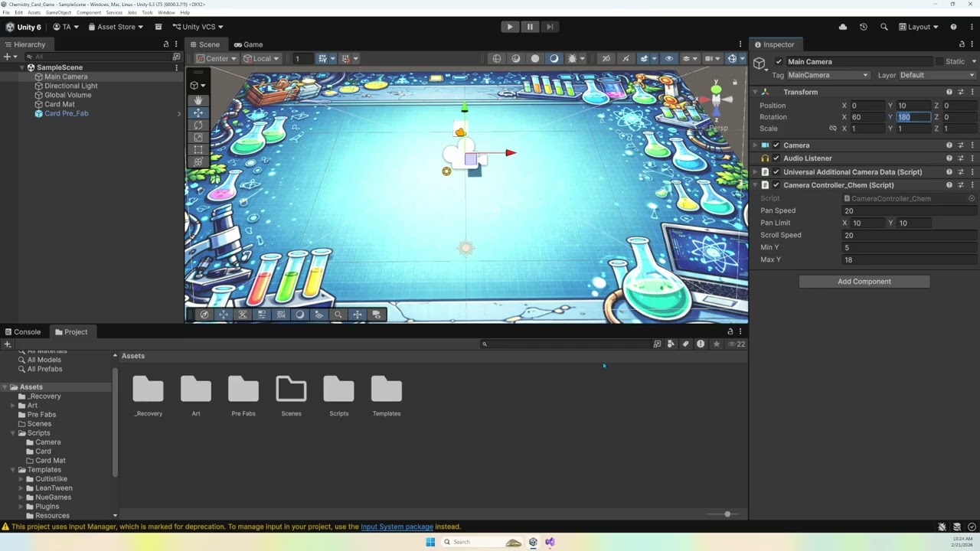Image resolution: width=980 pixels, height=551 pixels.
Task: Open the Unity VCS dropdown
Action: [x=198, y=27]
